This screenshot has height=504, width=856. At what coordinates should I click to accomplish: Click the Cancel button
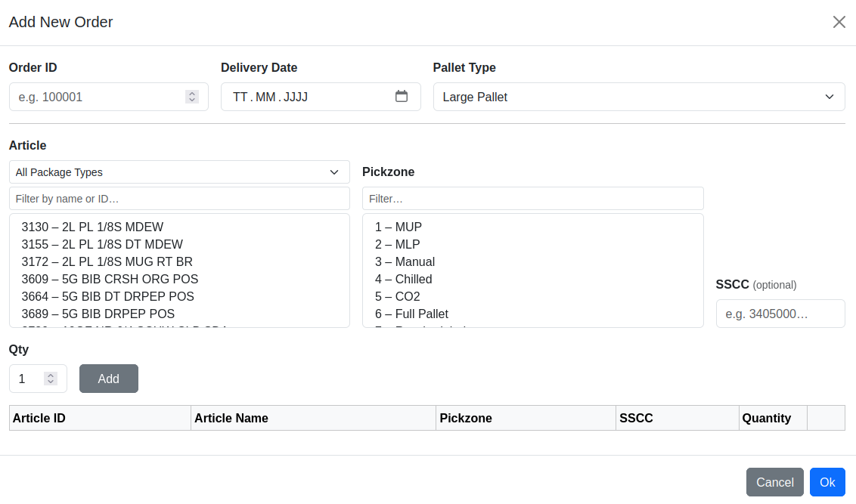coord(774,482)
